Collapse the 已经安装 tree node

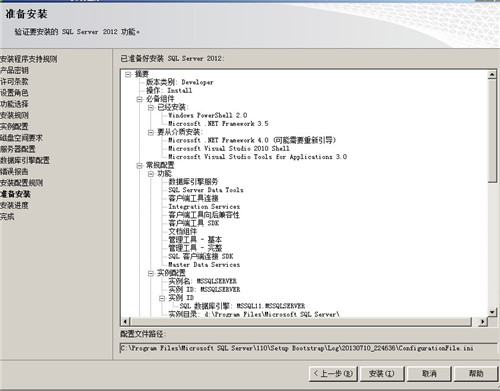click(151, 108)
